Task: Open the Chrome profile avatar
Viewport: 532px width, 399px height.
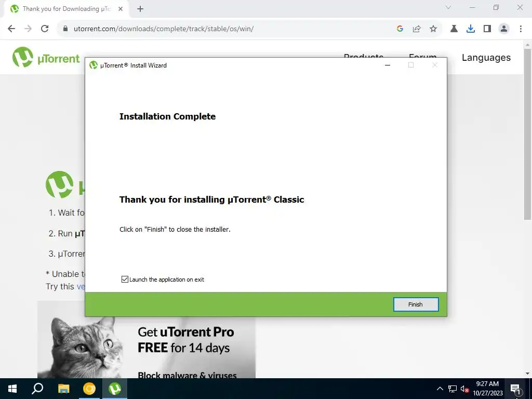Action: [x=504, y=29]
